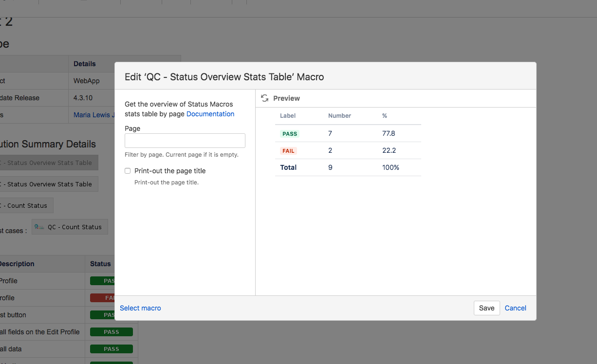This screenshot has width=597, height=364.
Task: Click the PASS label in preview table
Action: click(x=290, y=134)
